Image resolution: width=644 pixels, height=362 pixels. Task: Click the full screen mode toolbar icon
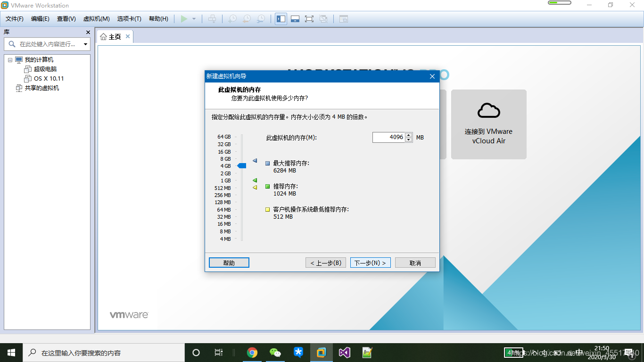coord(309,19)
